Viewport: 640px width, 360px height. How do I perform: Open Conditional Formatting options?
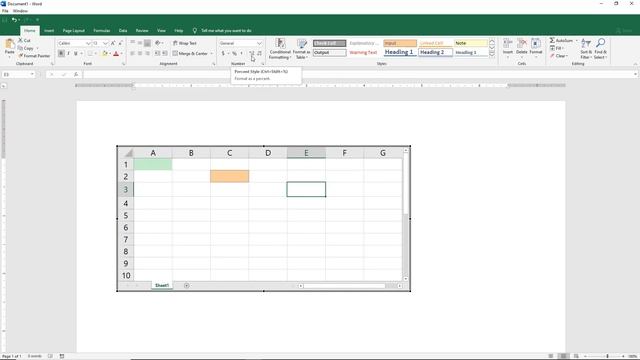[280, 49]
